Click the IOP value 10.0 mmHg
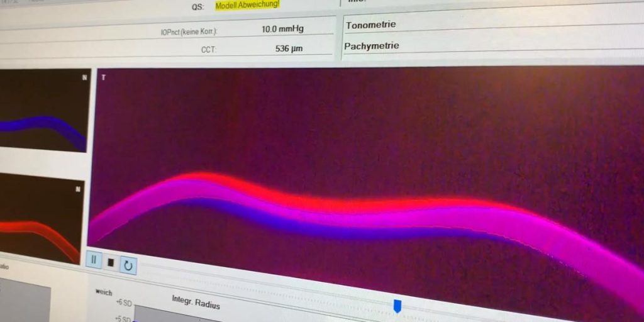 [282, 29]
